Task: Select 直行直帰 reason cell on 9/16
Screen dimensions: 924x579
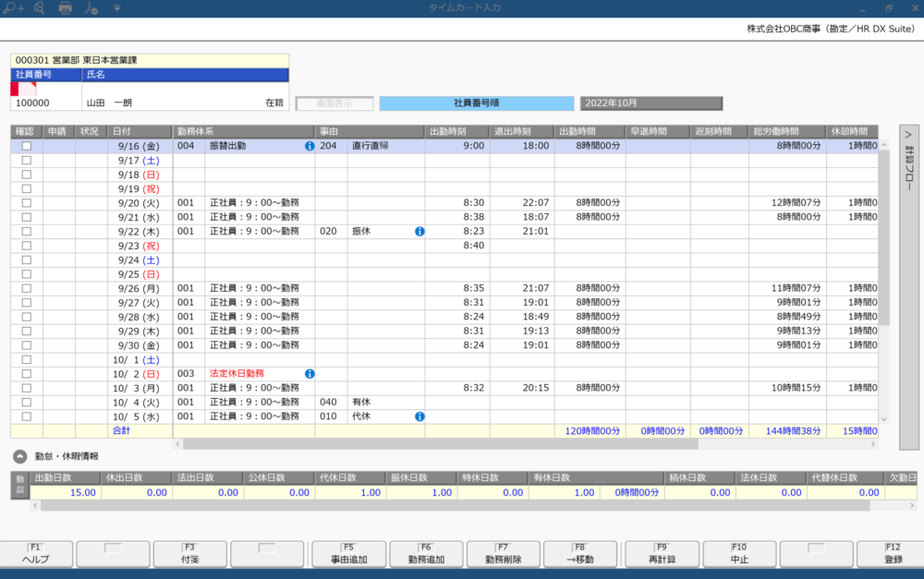Action: click(x=386, y=146)
